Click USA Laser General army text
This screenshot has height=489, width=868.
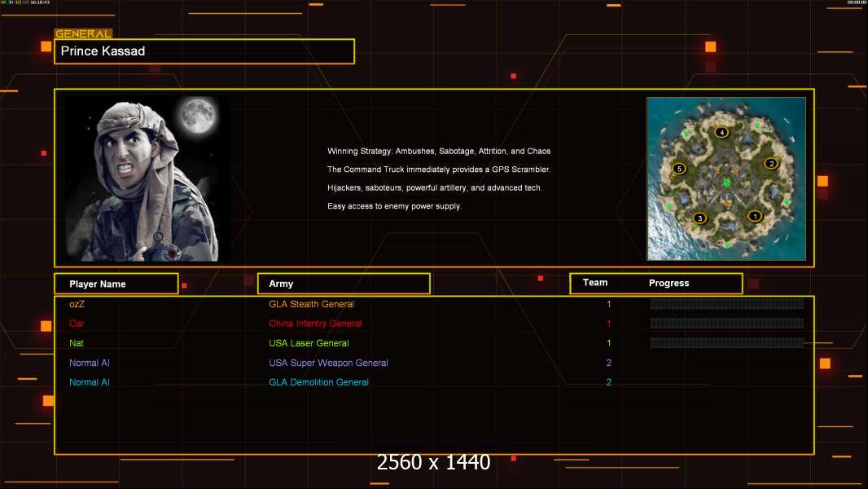309,343
